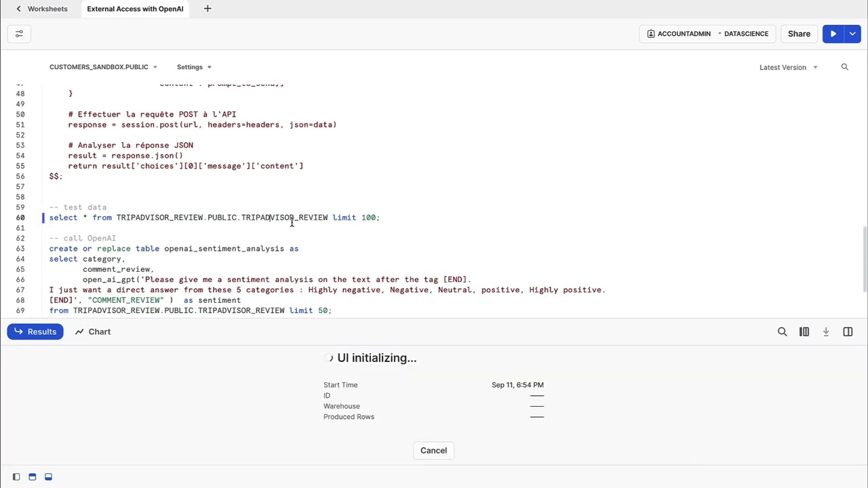Screen dimensions: 868x488
Task: Open Worksheets tab
Action: [47, 9]
